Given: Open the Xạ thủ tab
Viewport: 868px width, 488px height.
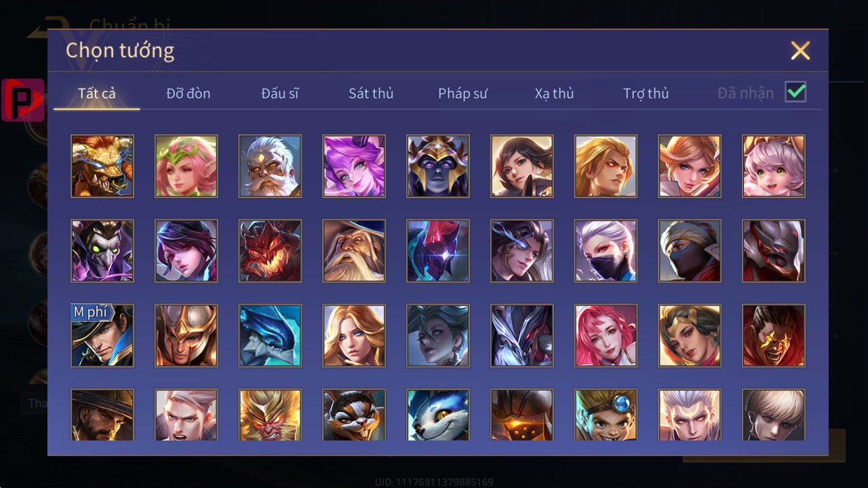Looking at the screenshot, I should click(x=554, y=94).
